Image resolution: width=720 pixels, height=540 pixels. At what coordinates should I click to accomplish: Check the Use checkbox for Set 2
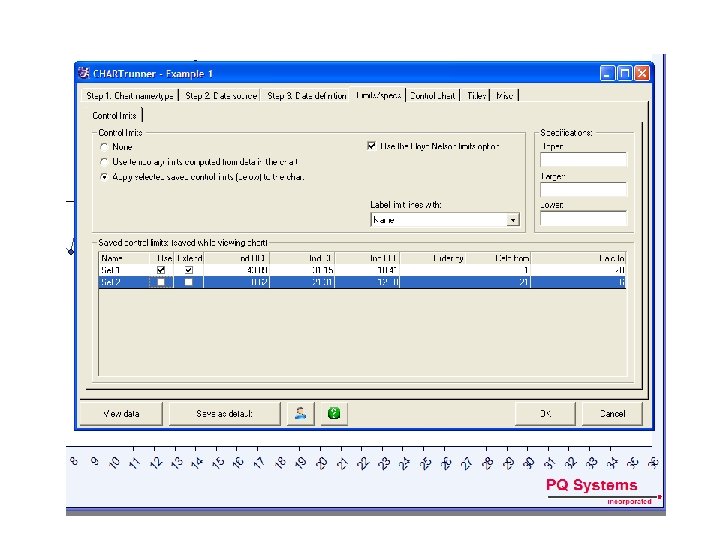pos(161,282)
